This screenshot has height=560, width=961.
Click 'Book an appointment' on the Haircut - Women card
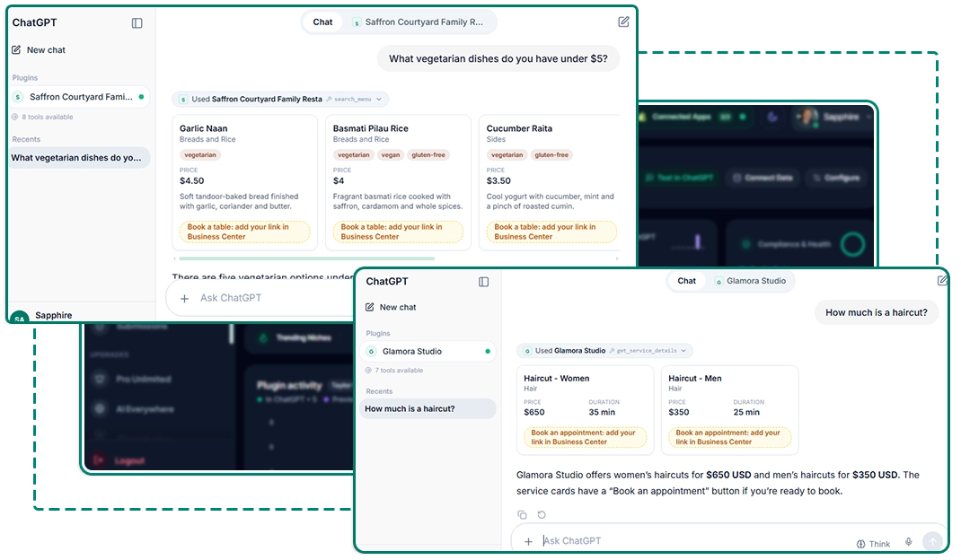coord(585,437)
